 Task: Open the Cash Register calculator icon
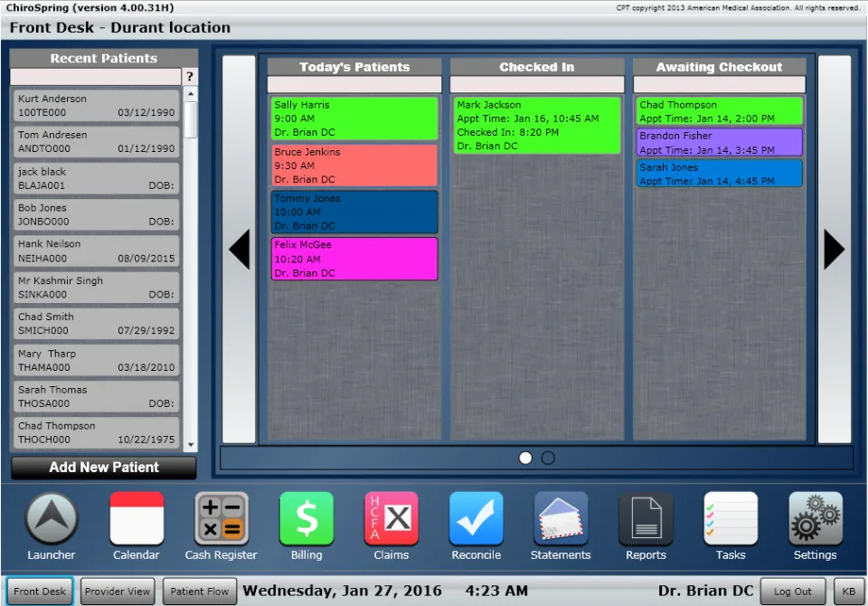coord(222,519)
